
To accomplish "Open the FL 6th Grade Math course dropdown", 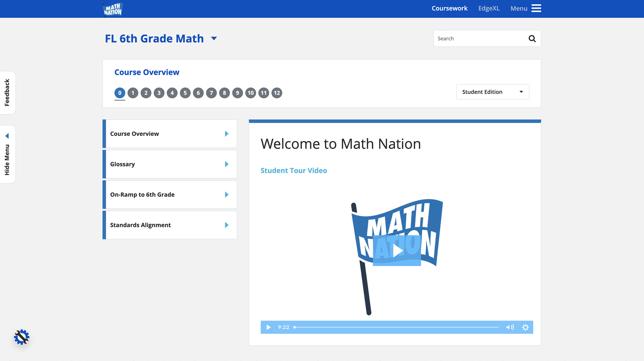I will coord(214,39).
